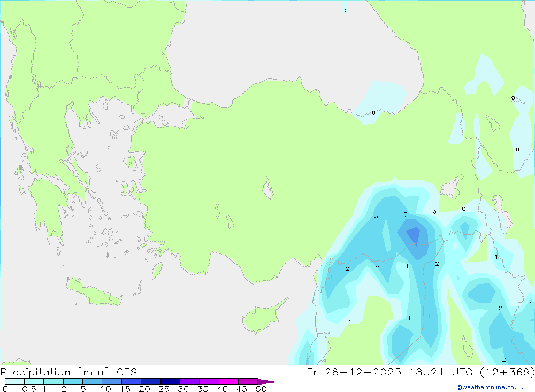Click the '10' legend scale label

click(x=106, y=389)
